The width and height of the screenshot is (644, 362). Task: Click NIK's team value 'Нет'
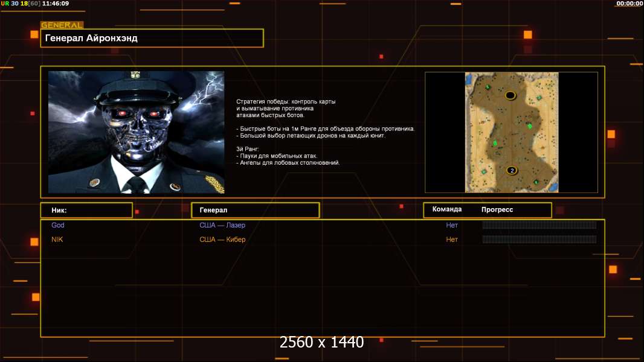click(x=452, y=240)
